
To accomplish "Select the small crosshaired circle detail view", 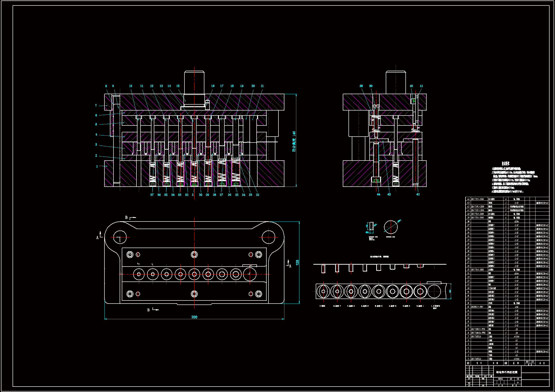I will point(391,227).
